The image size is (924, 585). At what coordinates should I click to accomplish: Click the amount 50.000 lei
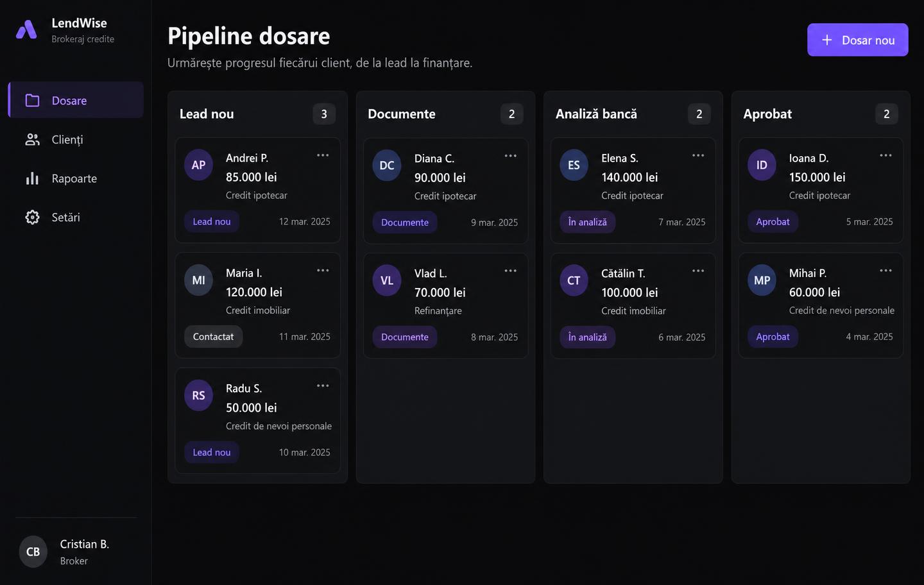pos(252,407)
